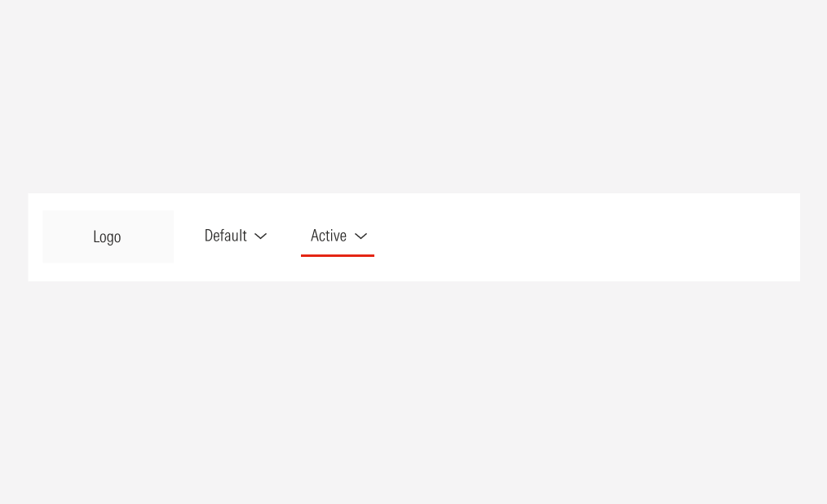This screenshot has width=827, height=504.
Task: Select the Active navigation menu item
Action: point(329,236)
